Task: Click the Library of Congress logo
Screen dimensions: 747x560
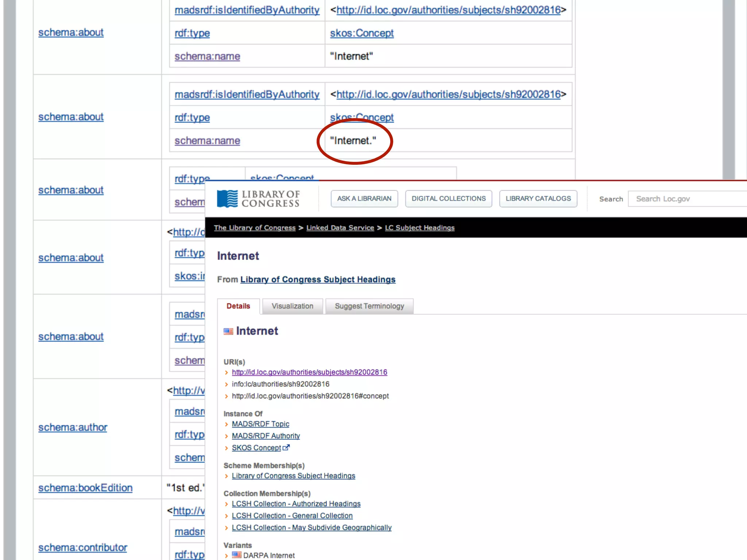Action: (x=258, y=199)
